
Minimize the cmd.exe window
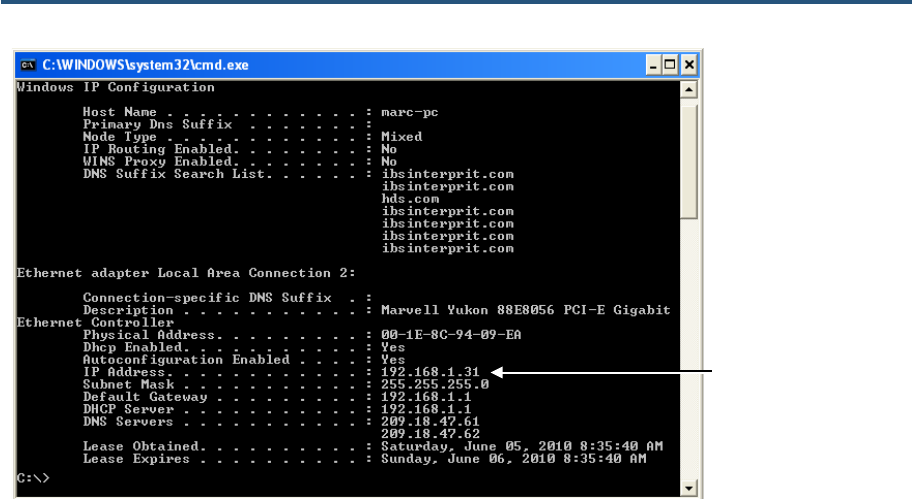click(x=653, y=65)
